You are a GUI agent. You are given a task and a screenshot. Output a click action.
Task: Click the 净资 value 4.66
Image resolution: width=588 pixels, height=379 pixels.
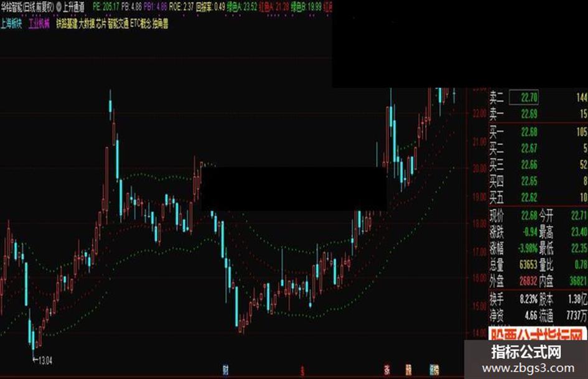coord(531,316)
